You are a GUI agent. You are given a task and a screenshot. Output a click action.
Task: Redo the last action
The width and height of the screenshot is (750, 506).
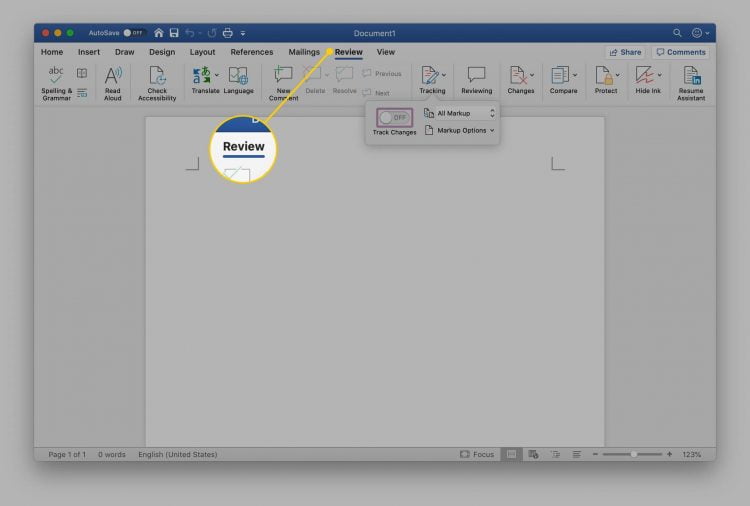(x=212, y=33)
